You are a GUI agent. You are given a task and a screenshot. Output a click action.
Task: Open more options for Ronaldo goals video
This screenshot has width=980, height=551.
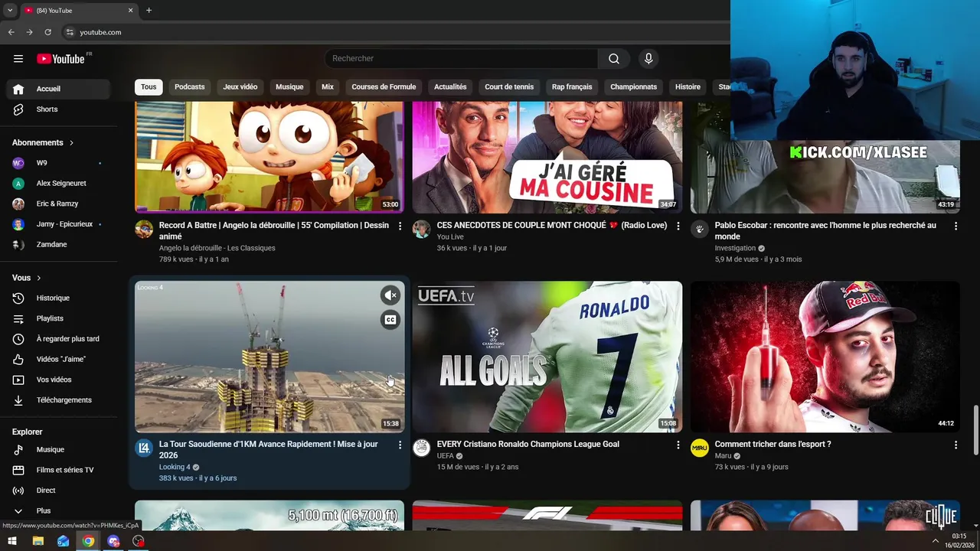678,445
